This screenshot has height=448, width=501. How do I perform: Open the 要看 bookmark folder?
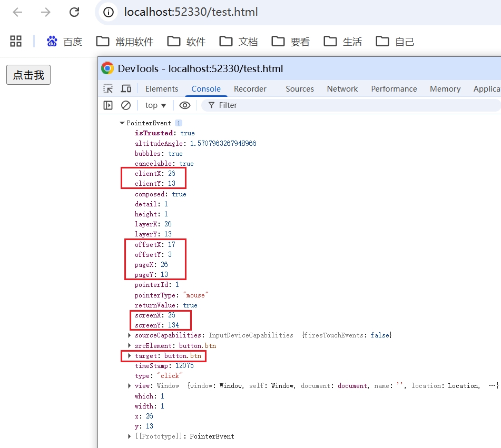(291, 42)
